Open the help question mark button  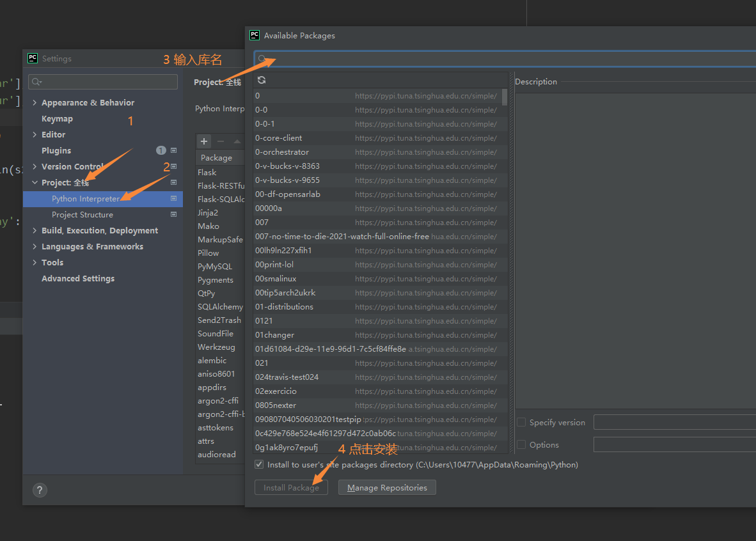coord(40,490)
